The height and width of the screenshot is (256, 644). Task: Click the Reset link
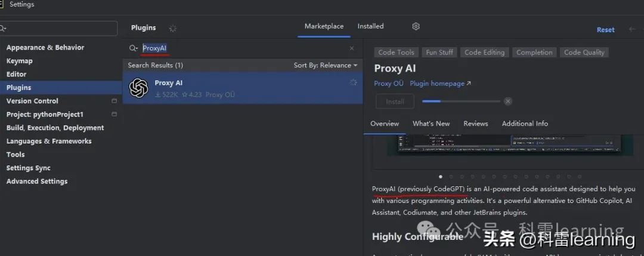tap(605, 30)
